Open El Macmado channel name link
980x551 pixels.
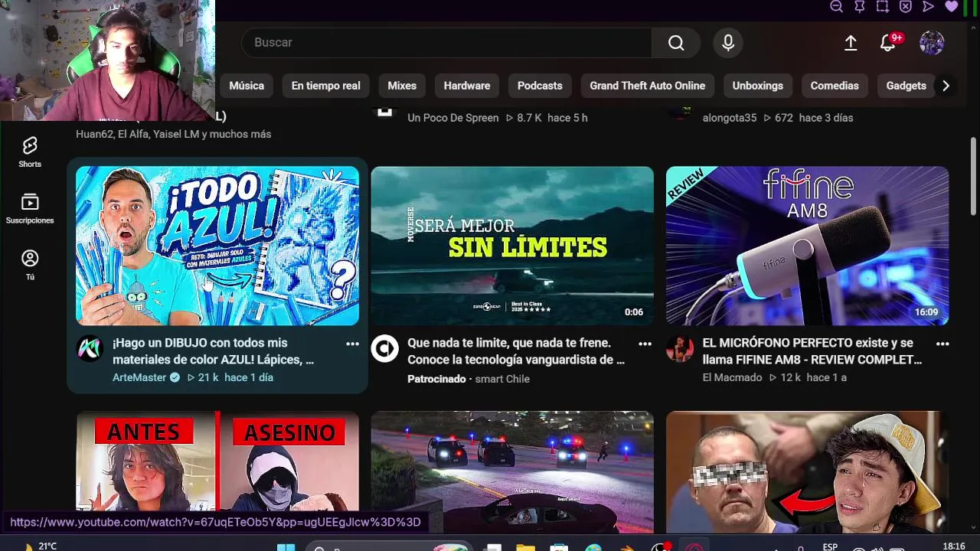tap(732, 377)
